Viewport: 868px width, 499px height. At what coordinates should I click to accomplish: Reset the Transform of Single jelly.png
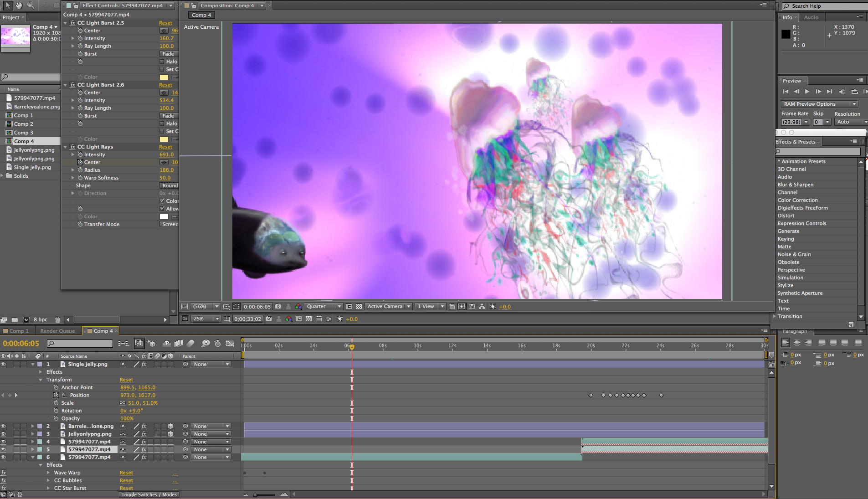pyautogui.click(x=126, y=380)
